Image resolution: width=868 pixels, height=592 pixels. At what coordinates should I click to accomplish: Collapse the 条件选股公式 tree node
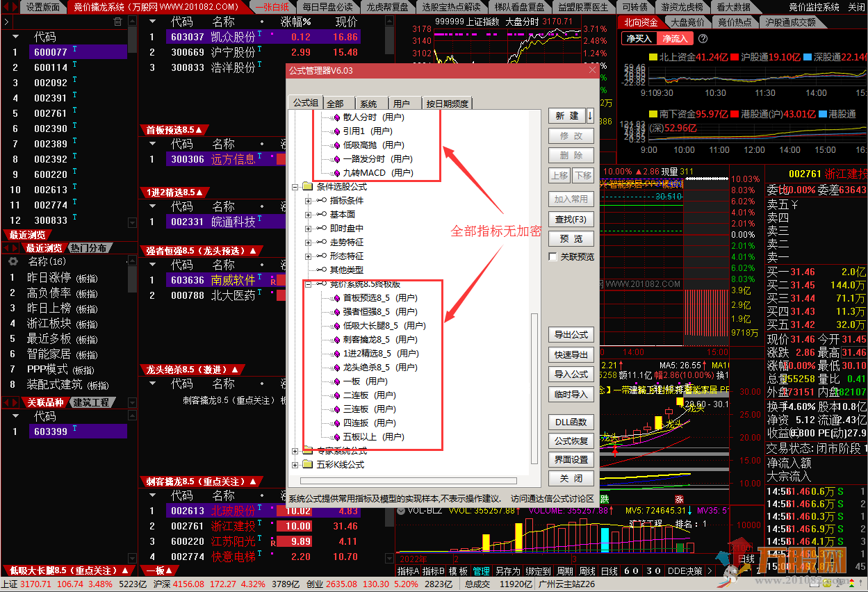coord(295,187)
